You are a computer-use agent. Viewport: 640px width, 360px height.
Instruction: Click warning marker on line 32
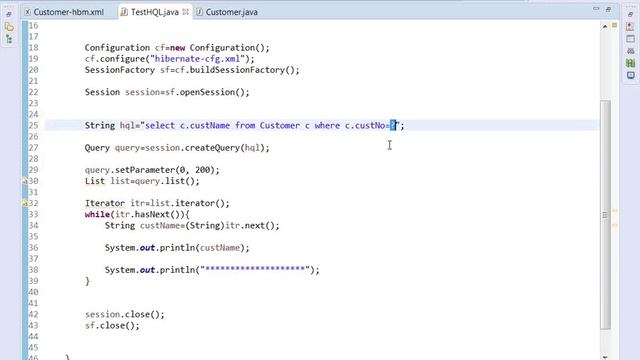coord(25,203)
